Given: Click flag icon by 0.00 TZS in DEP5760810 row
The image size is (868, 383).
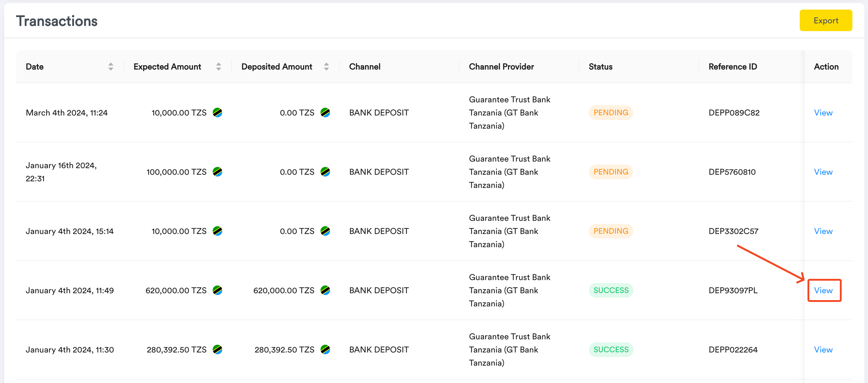Looking at the screenshot, I should point(325,172).
